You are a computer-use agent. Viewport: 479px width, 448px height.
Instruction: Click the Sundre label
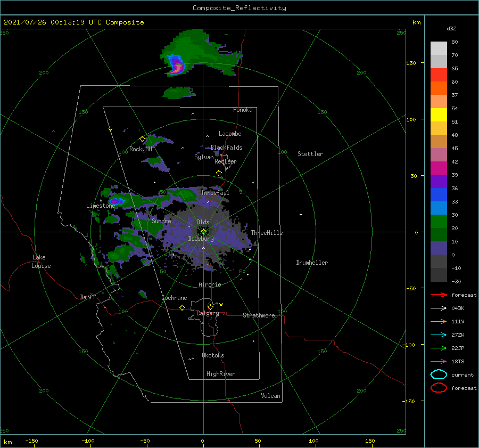tap(161, 221)
